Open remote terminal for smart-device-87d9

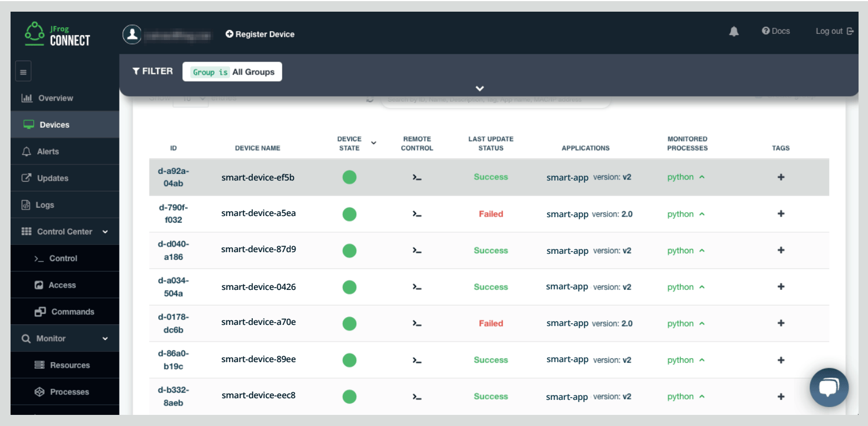[x=417, y=250]
